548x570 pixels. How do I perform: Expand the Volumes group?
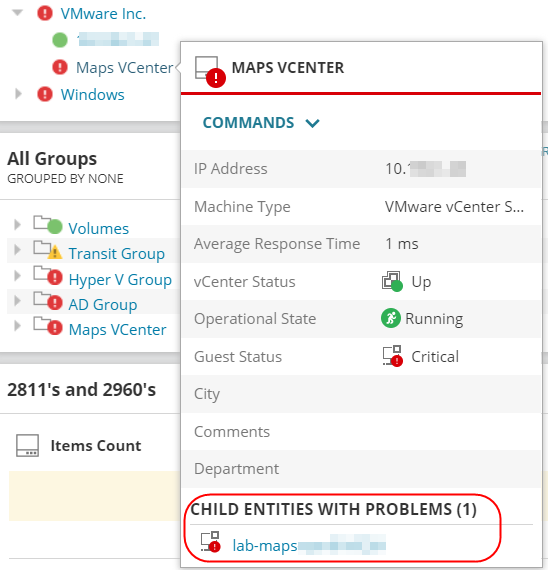[x=17, y=225]
